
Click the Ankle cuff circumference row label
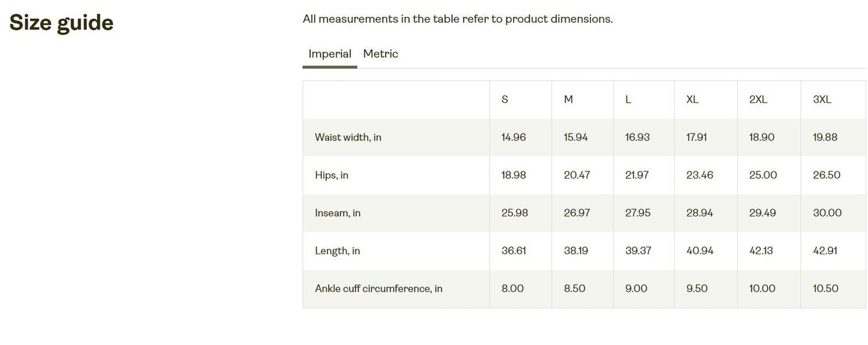(378, 289)
